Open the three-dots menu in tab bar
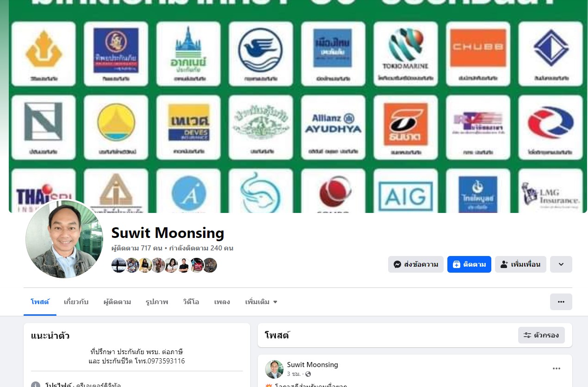The height and width of the screenshot is (387, 588). (561, 302)
